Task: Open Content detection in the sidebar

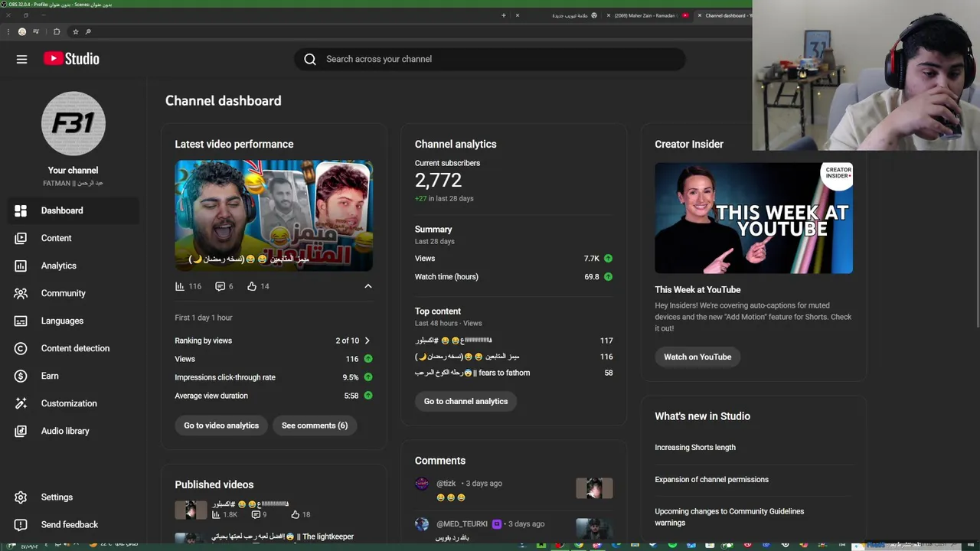Action: (x=73, y=348)
